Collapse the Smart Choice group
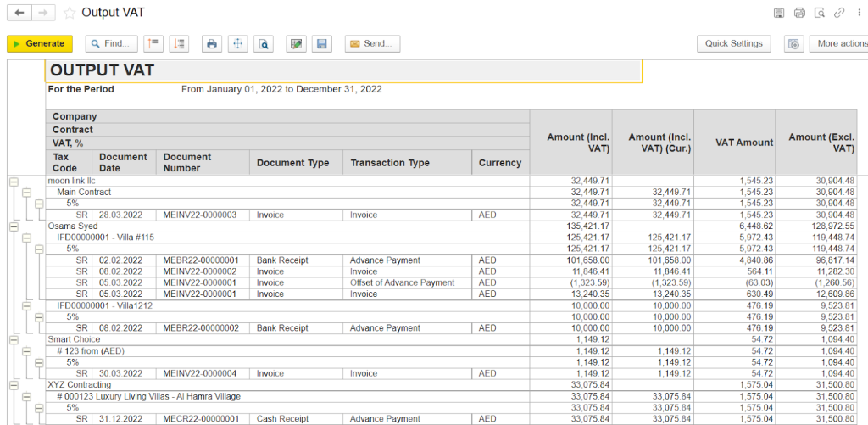This screenshot has height=425, width=868. pyautogui.click(x=14, y=339)
